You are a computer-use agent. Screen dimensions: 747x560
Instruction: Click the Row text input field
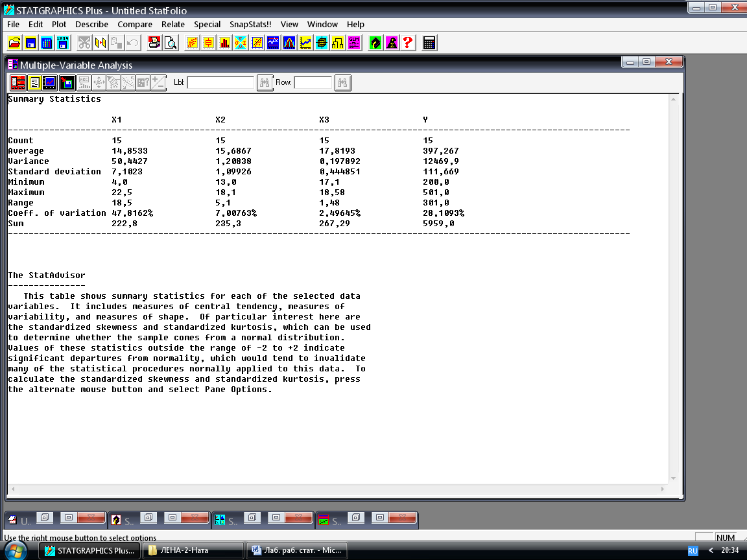313,82
